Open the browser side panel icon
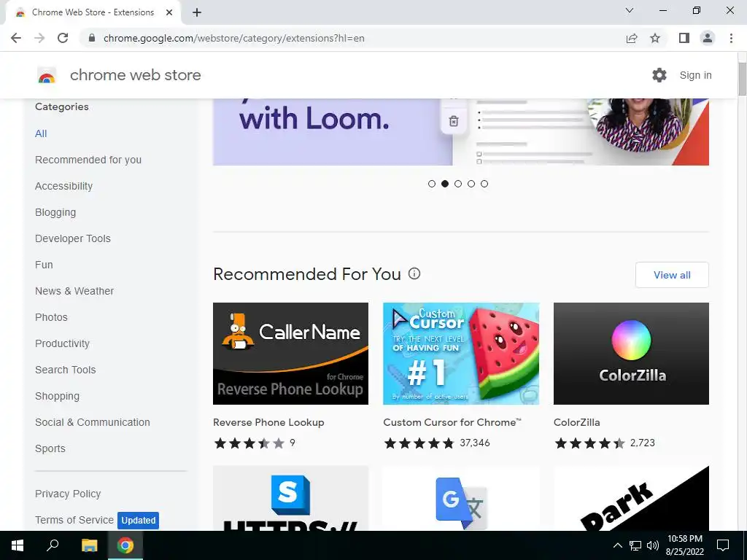747x560 pixels. [x=684, y=38]
